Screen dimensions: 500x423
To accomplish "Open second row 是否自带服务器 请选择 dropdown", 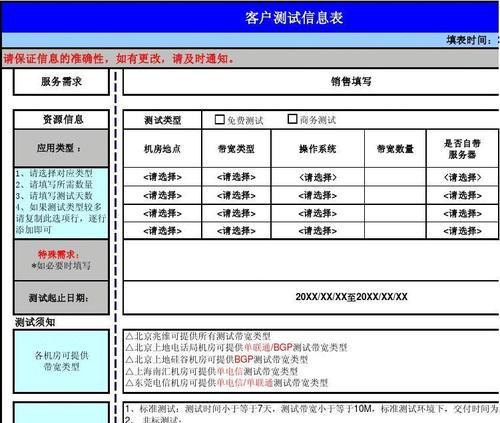I will (462, 195).
